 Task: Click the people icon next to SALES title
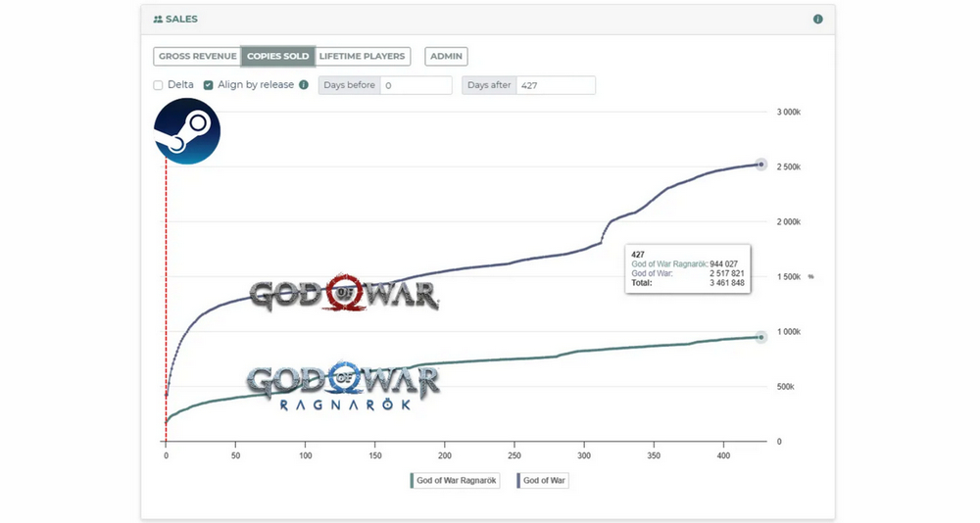pyautogui.click(x=159, y=19)
